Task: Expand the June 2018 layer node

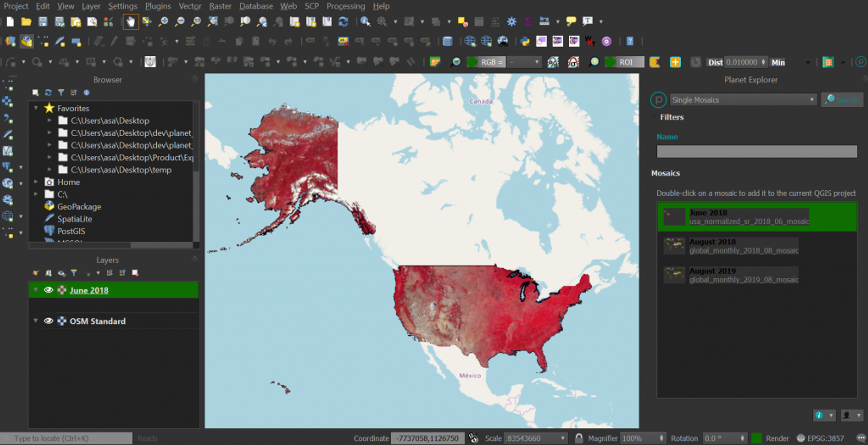Action: pyautogui.click(x=36, y=290)
